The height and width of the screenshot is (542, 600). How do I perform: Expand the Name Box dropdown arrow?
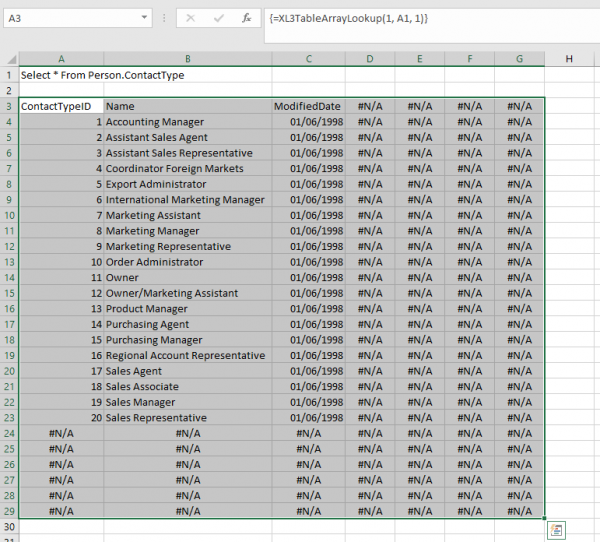coord(145,18)
